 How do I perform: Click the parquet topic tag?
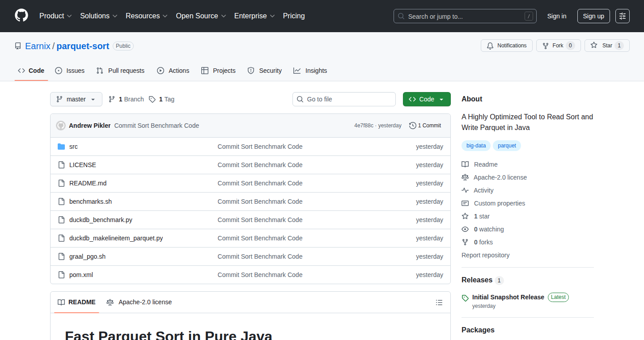click(x=507, y=146)
